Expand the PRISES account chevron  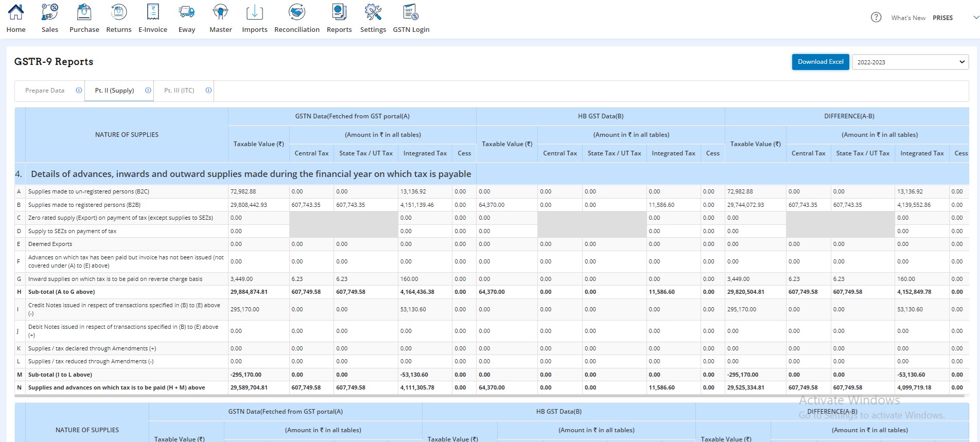975,17
